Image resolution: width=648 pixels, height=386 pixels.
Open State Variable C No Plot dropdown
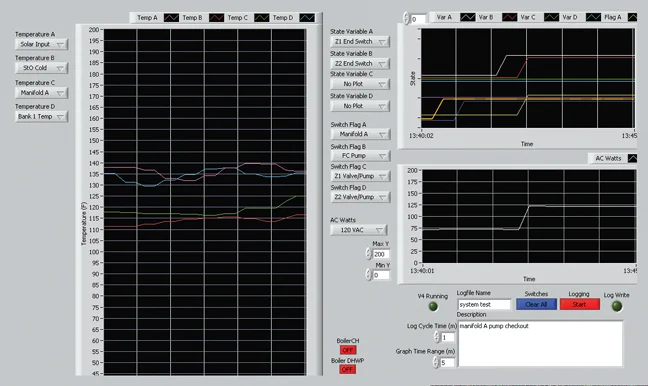tap(360, 84)
